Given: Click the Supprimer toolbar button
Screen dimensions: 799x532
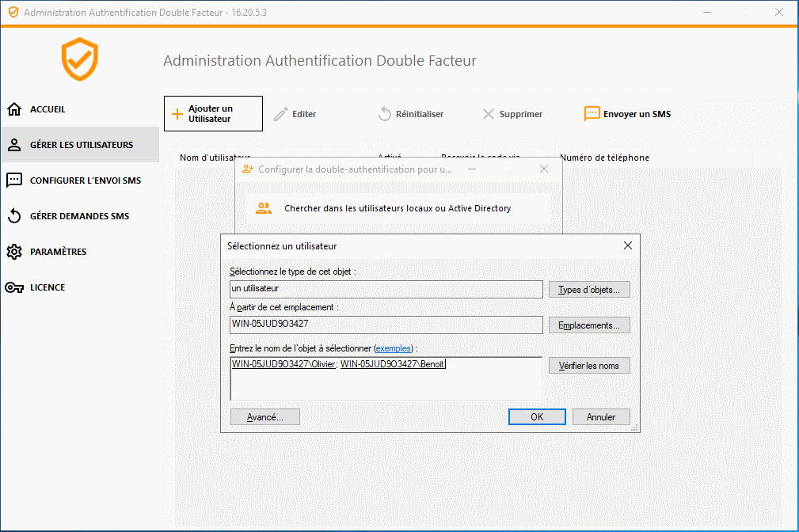Looking at the screenshot, I should 512,114.
